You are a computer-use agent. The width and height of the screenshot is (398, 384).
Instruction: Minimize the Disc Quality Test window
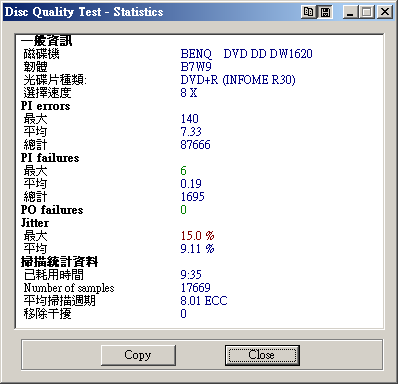point(350,12)
